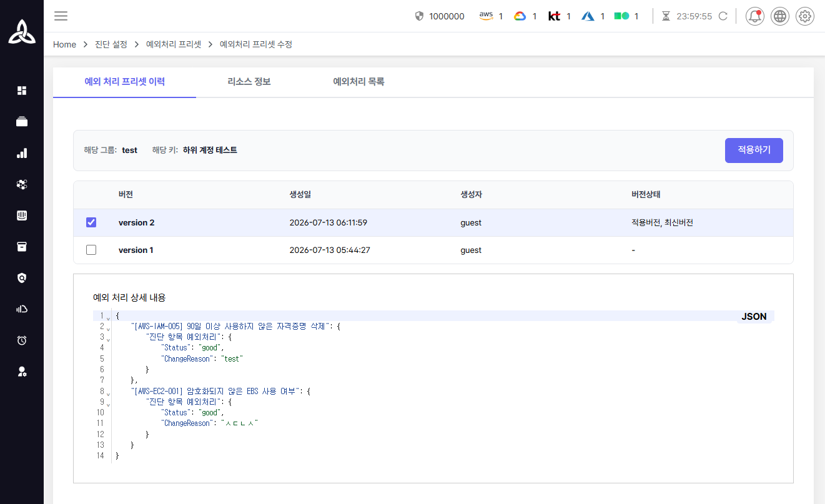Click the green square-circle cloud logo

click(x=621, y=16)
